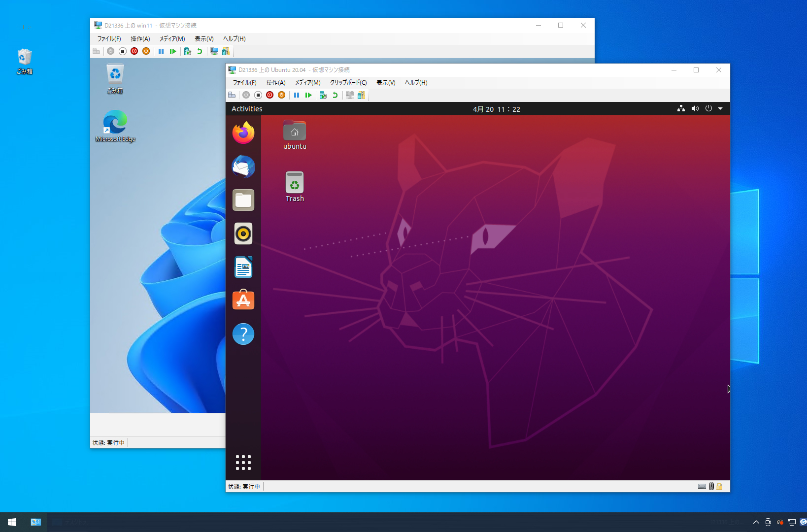Image resolution: width=807 pixels, height=532 pixels.
Task: Open the Files manager in Ubuntu dock
Action: [243, 200]
